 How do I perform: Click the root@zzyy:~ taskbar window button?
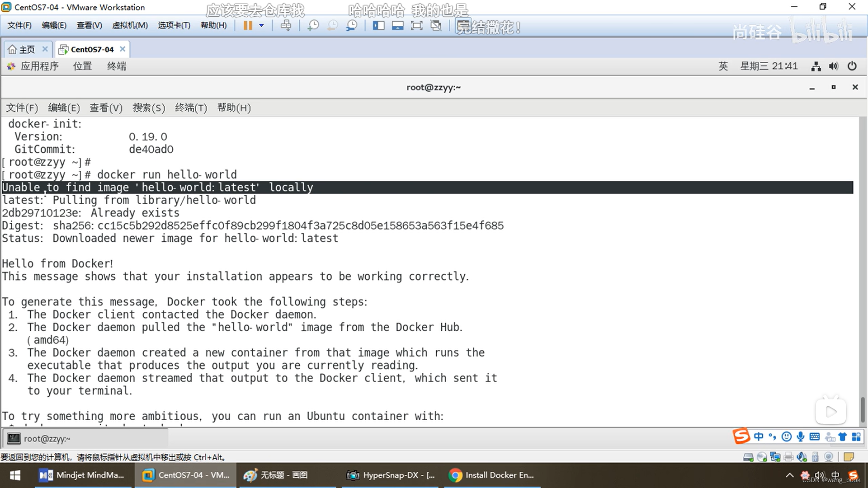click(85, 438)
